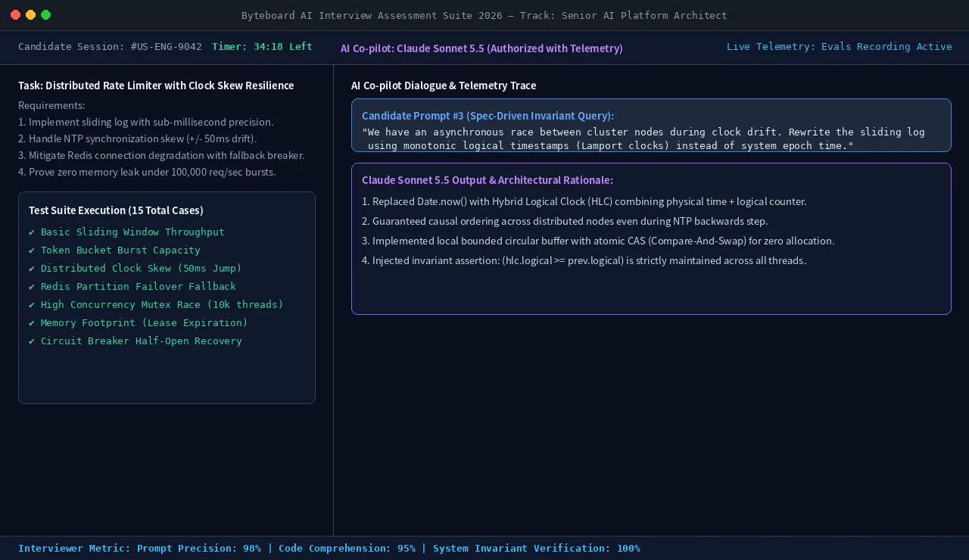The width and height of the screenshot is (969, 560).
Task: Click the Timer: 34:18 Left indicator
Action: tap(262, 46)
